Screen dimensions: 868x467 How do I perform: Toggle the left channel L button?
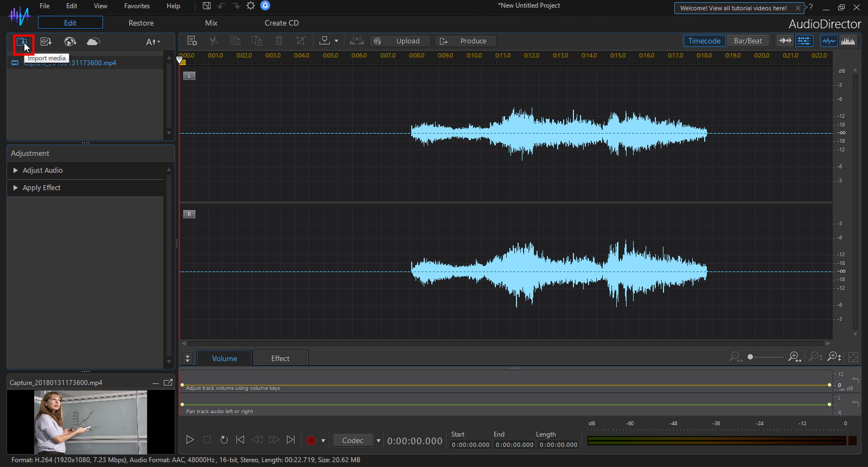[x=189, y=76]
